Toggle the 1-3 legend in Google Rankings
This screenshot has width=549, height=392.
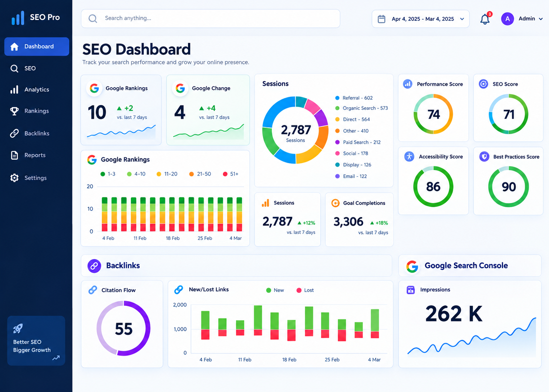click(x=108, y=174)
